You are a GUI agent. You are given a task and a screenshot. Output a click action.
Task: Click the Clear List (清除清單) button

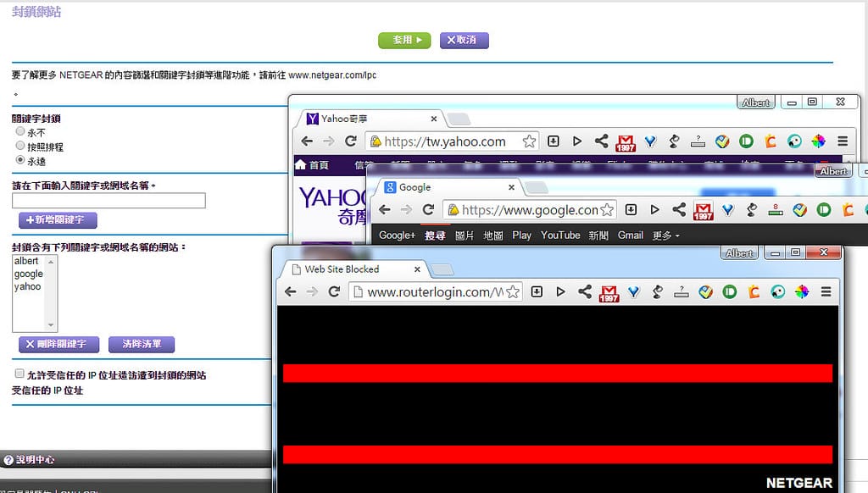[142, 344]
